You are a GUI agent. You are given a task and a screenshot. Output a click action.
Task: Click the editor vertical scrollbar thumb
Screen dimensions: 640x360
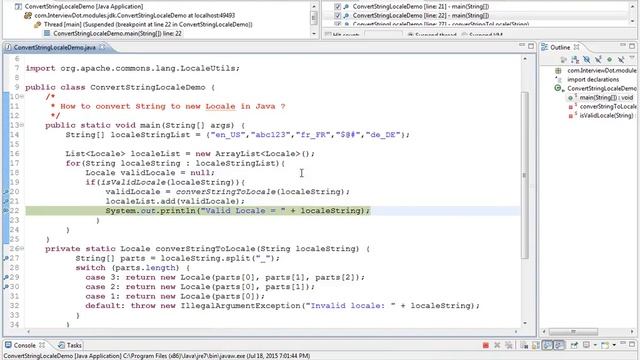pos(524,176)
